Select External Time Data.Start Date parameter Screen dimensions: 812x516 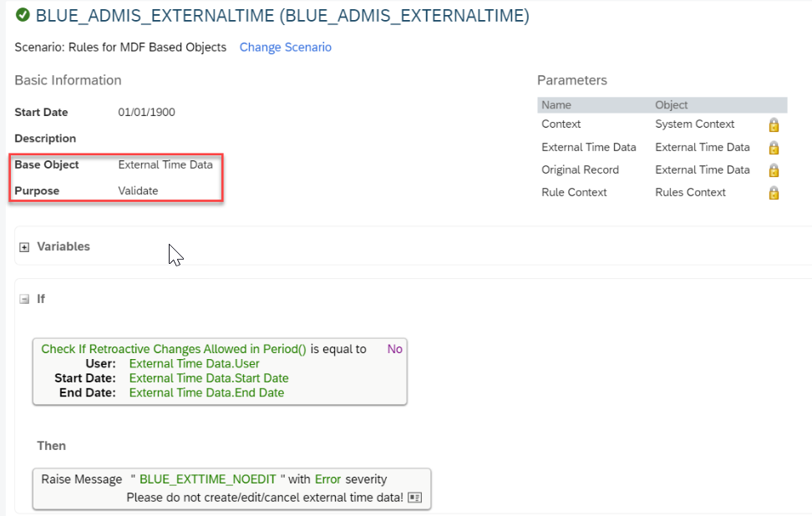[209, 377]
